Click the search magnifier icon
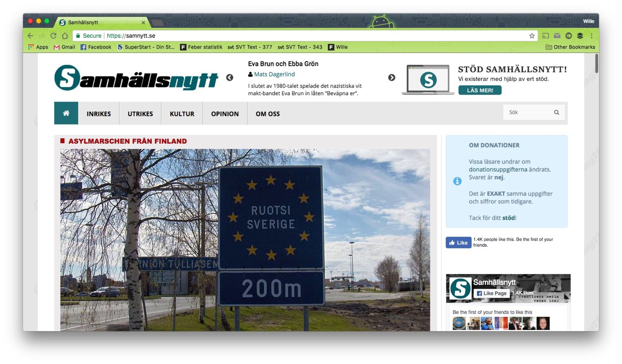 point(556,113)
